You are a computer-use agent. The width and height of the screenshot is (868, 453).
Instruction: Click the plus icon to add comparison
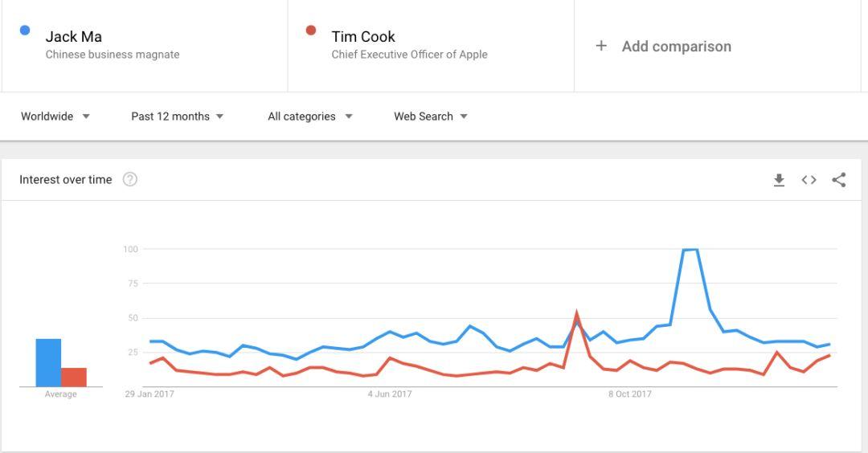601,47
